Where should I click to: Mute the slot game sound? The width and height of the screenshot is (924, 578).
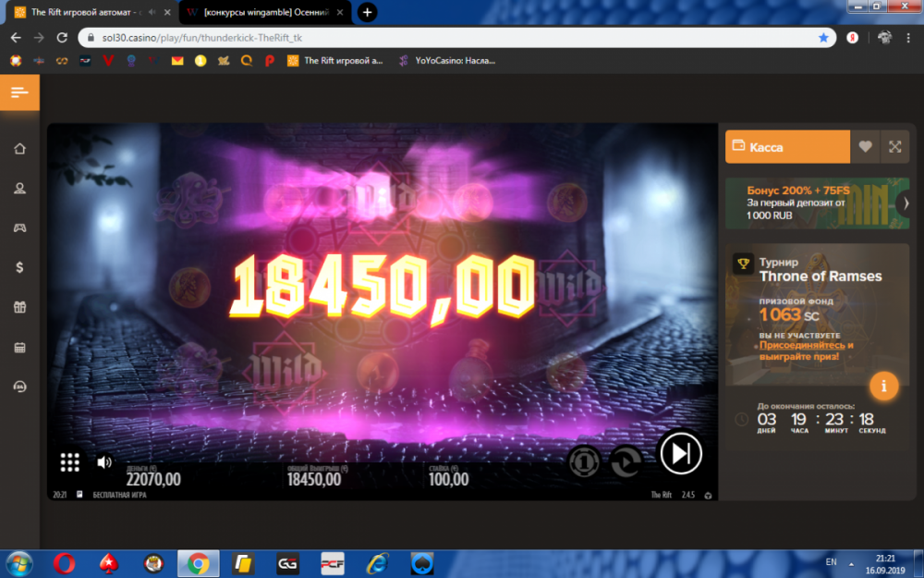click(x=104, y=462)
